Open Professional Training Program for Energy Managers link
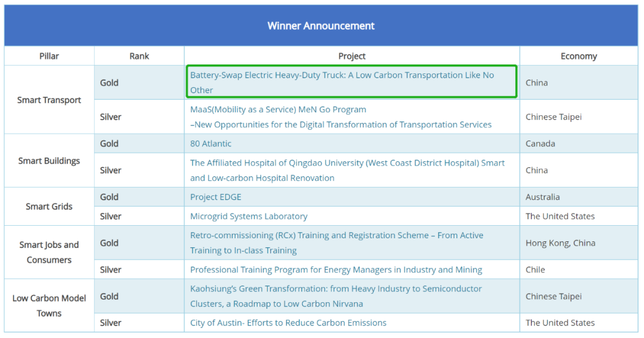 coord(336,270)
